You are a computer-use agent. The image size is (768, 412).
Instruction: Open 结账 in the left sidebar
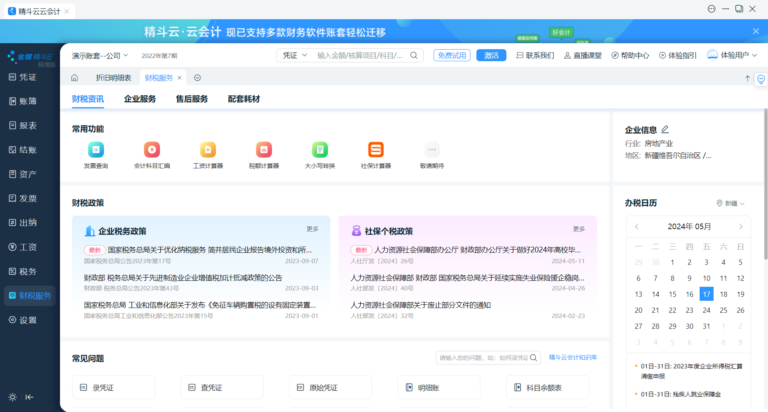(23, 150)
